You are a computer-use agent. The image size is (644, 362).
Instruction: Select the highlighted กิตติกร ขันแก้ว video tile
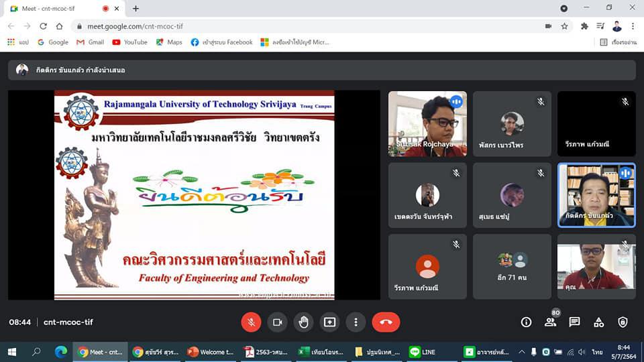[596, 195]
